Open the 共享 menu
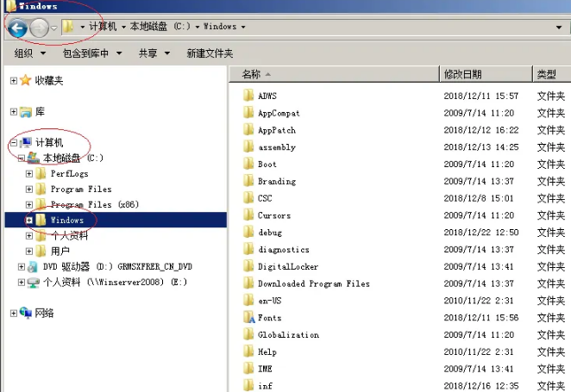Viewport: 571px width, 392px height. point(154,53)
